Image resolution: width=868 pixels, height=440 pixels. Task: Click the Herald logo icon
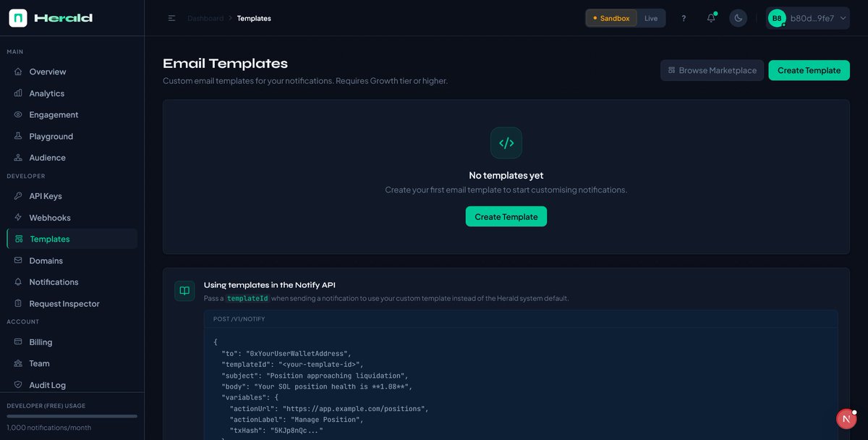pyautogui.click(x=18, y=18)
